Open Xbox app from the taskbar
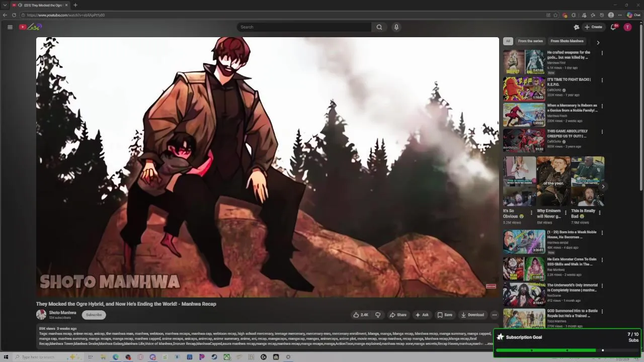Screen dimensions: 644x362 click(x=227, y=357)
